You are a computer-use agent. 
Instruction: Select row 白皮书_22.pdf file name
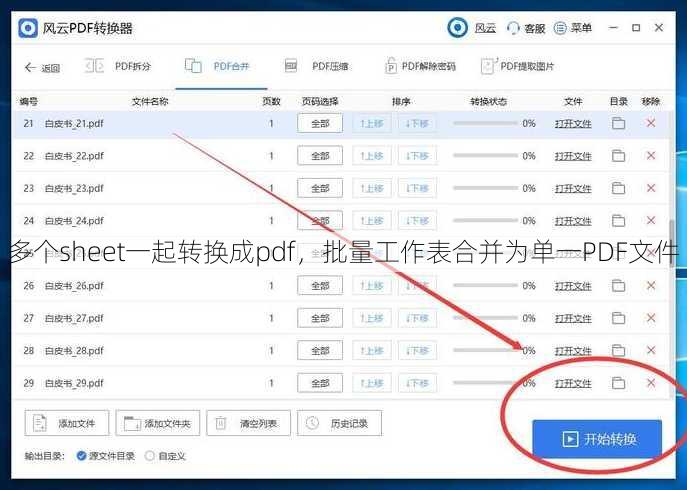click(x=74, y=156)
